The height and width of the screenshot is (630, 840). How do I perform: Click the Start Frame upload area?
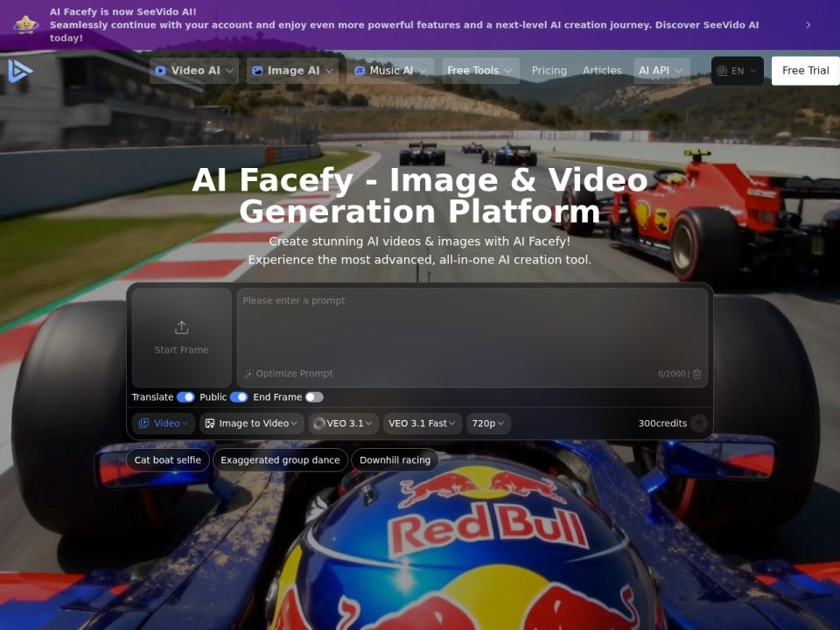182,338
